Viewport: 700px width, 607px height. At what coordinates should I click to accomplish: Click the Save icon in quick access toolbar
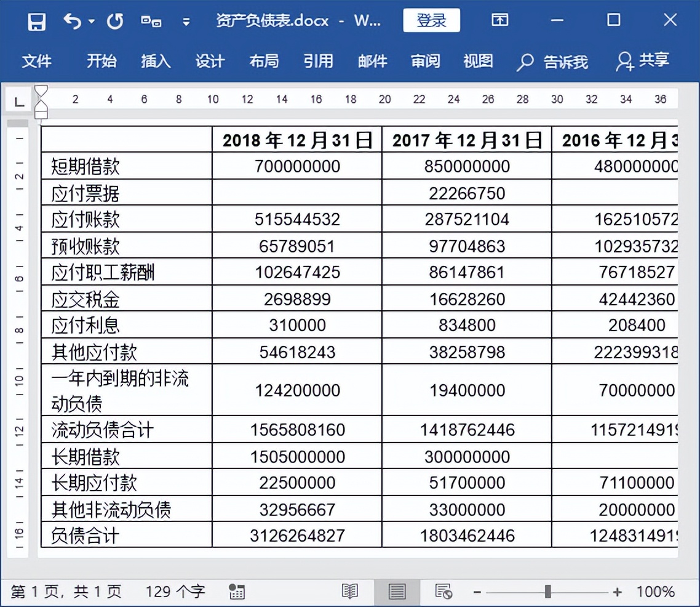pos(36,20)
